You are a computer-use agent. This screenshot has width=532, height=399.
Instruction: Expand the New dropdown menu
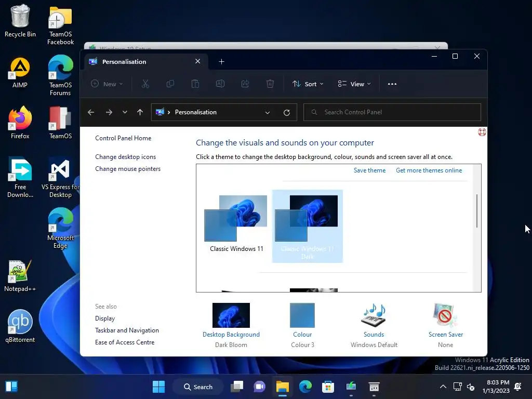pyautogui.click(x=107, y=84)
